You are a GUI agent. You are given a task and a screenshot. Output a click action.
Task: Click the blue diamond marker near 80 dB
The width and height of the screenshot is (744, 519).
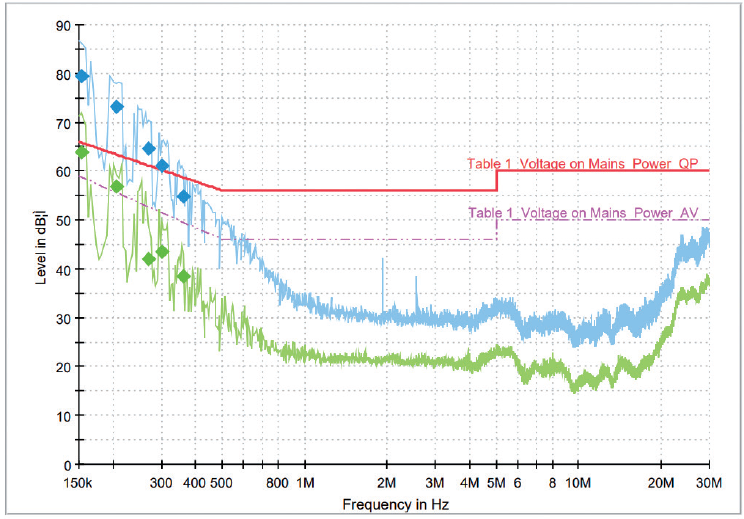point(82,76)
